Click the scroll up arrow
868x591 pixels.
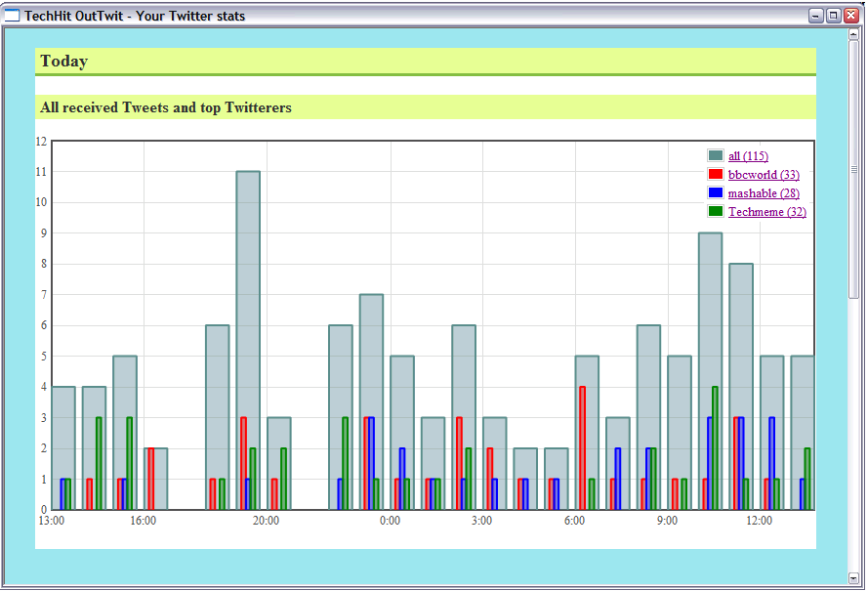coord(853,34)
